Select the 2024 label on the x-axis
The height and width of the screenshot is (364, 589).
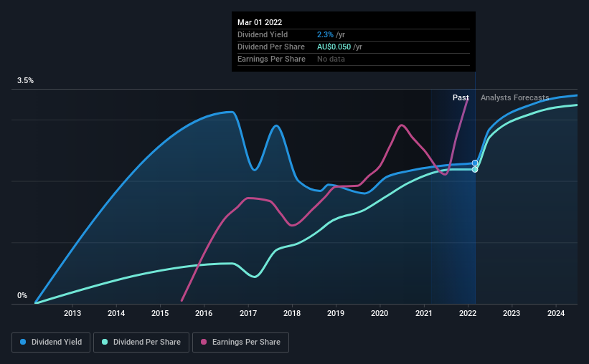coord(555,313)
